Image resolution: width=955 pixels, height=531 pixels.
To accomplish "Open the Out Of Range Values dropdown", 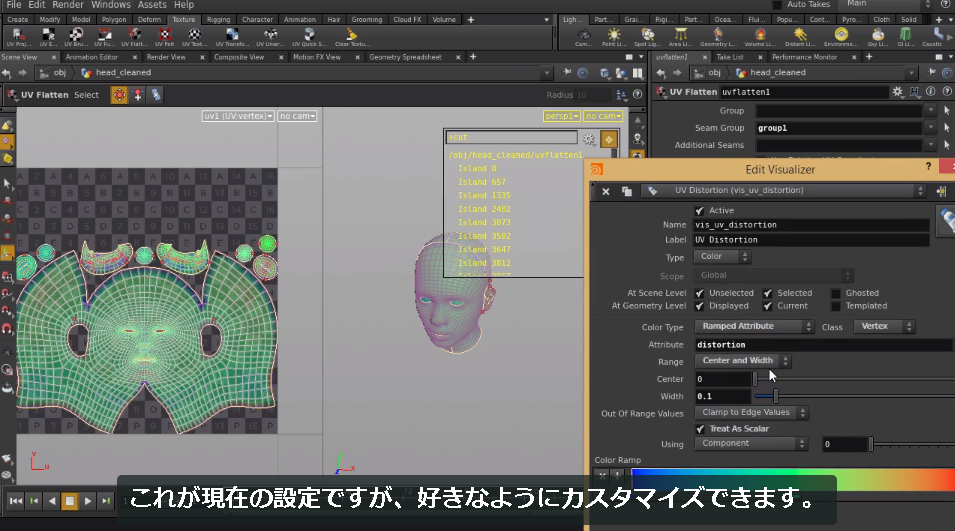I will point(751,413).
